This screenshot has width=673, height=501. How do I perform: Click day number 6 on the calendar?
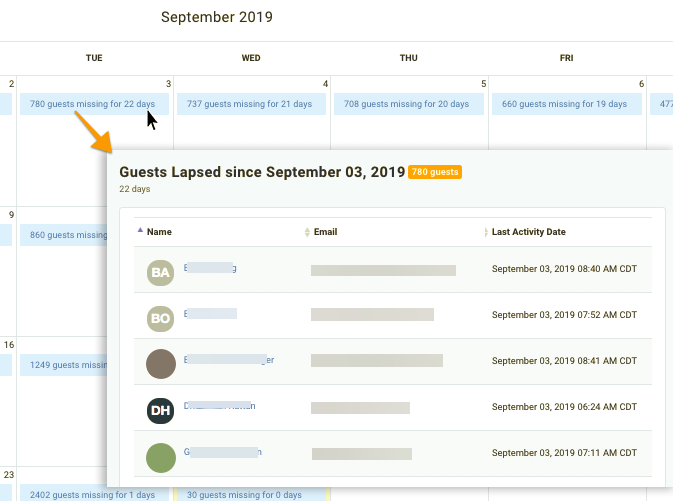[641, 84]
